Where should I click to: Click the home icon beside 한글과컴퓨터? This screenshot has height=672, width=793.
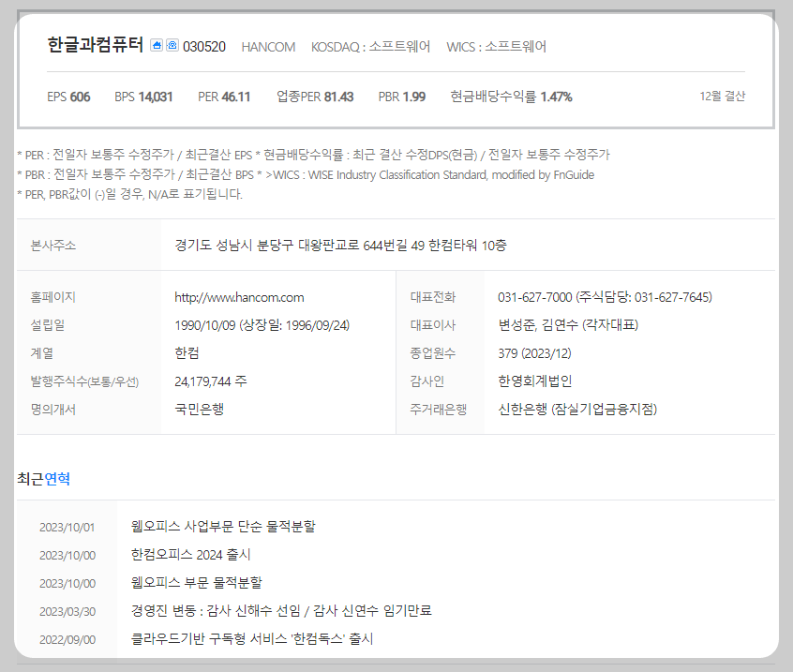click(x=157, y=45)
